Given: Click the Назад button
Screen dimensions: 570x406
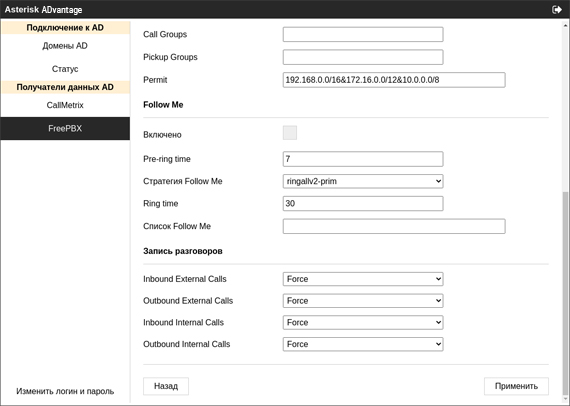Looking at the screenshot, I should 166,386.
